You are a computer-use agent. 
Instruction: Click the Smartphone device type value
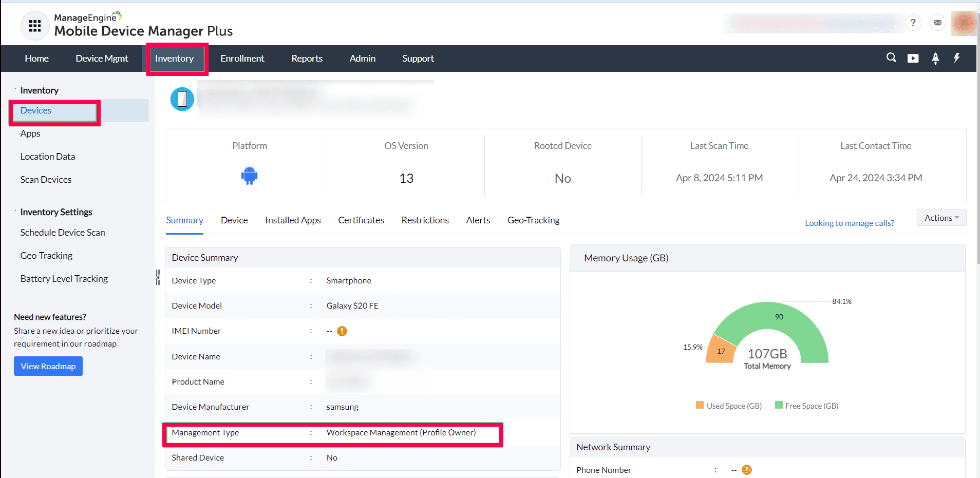(x=349, y=281)
